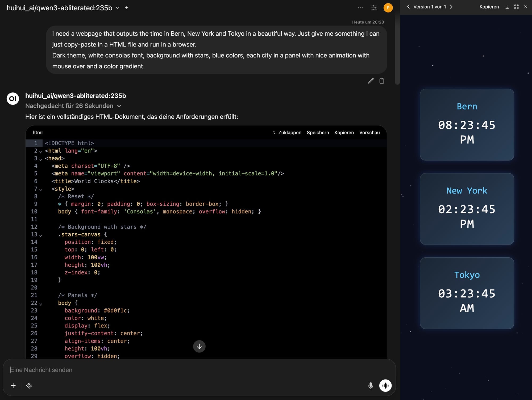The image size is (532, 400).
Task: Toggle fullscreen for the preview panel
Action: click(516, 7)
